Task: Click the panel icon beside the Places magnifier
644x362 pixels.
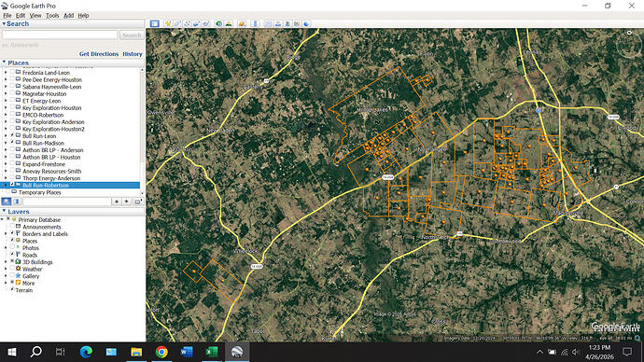Action: pos(17,202)
